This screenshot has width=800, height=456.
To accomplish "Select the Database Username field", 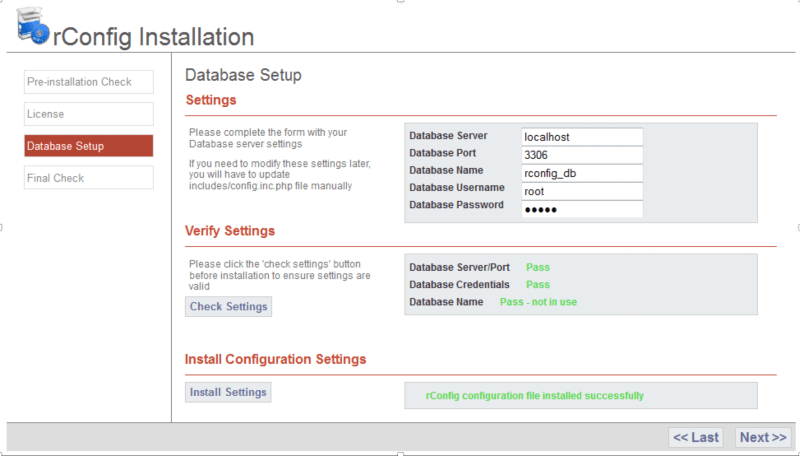I will coord(582,191).
